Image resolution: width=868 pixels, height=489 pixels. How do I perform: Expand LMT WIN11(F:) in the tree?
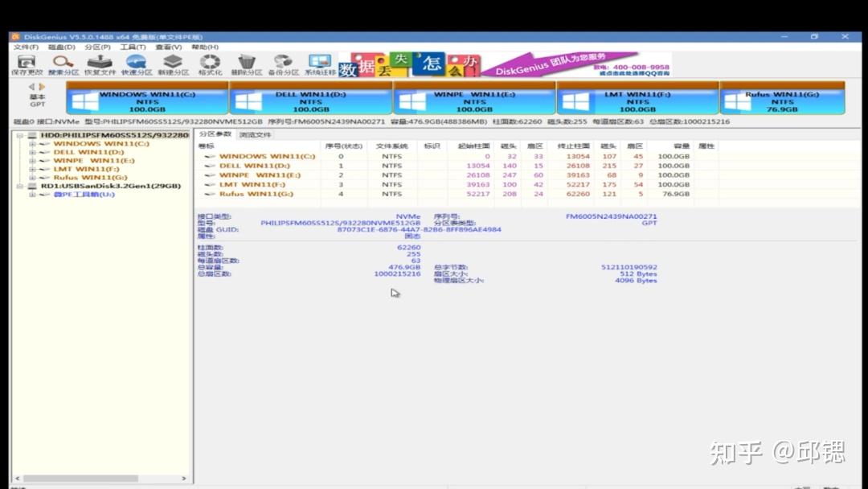[32, 169]
